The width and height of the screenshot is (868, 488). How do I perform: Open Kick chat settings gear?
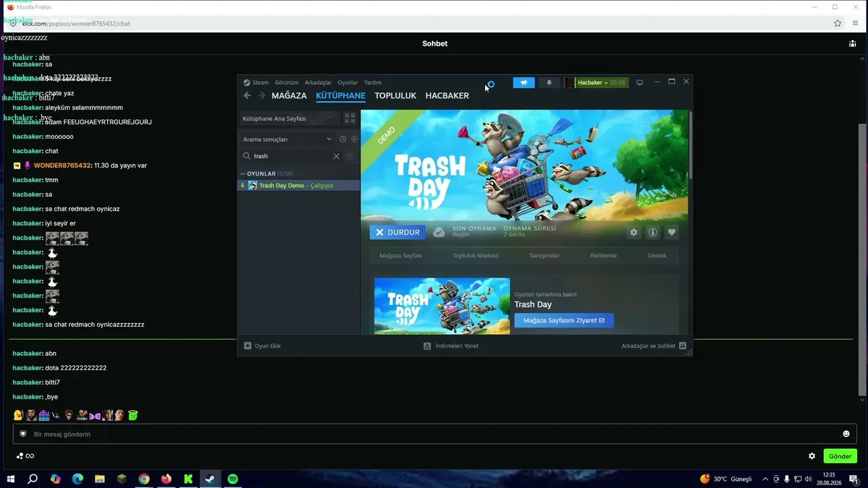coord(812,456)
